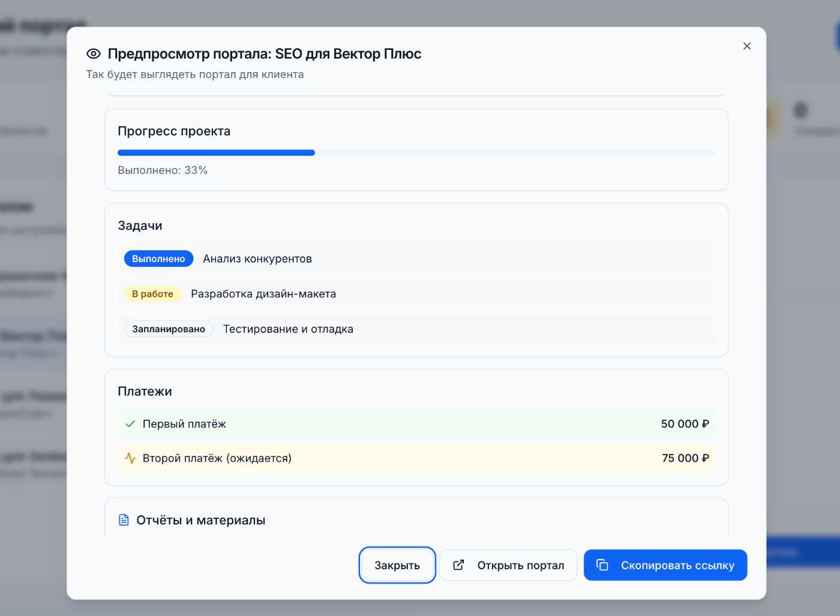Image resolution: width=840 pixels, height=616 pixels.
Task: Click the orange pulse icon on Второй платёж
Action: point(130,458)
